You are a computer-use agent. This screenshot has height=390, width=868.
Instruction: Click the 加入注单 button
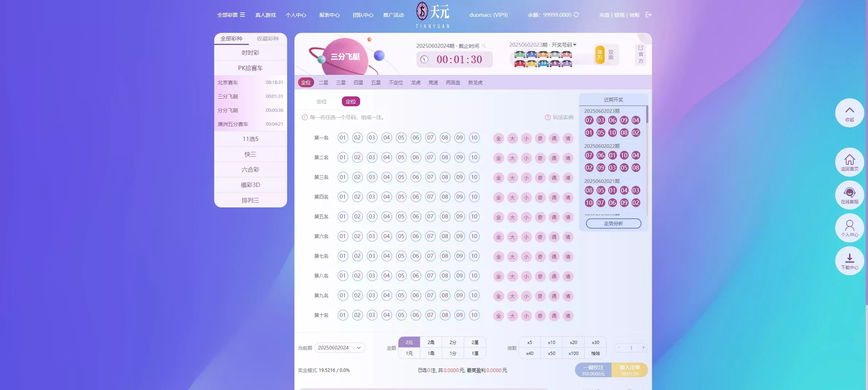point(629,370)
